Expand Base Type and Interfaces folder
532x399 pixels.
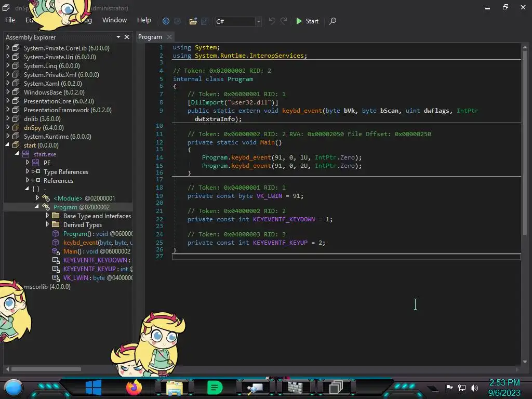point(47,216)
